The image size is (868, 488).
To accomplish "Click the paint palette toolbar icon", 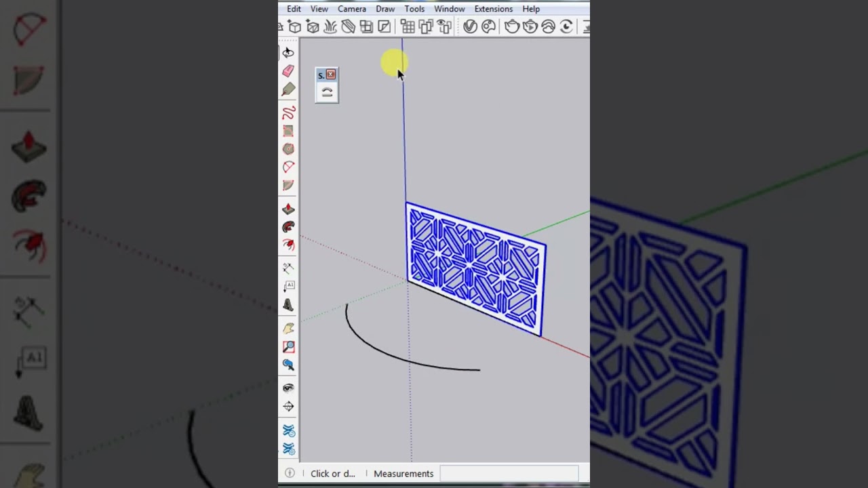I will (x=488, y=26).
